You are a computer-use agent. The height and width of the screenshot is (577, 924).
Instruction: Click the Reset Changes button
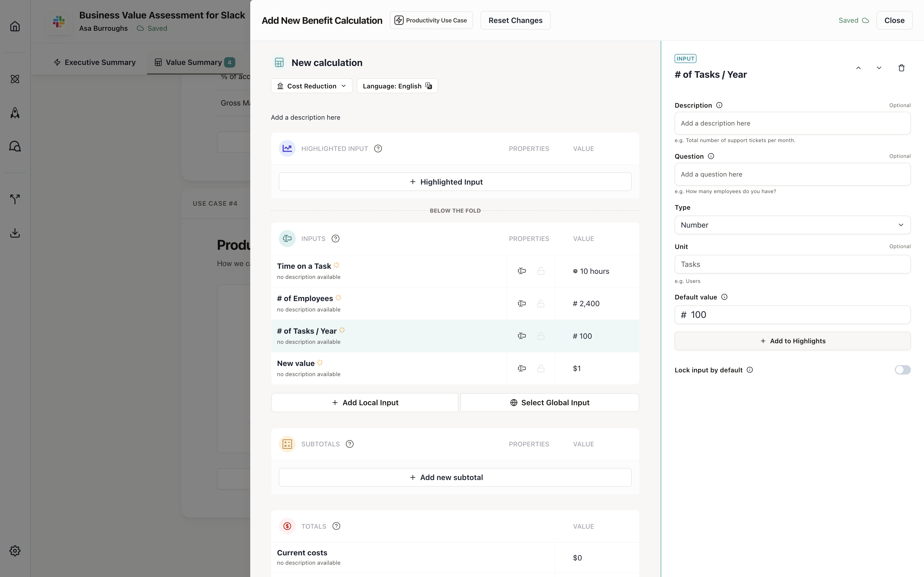[515, 21]
